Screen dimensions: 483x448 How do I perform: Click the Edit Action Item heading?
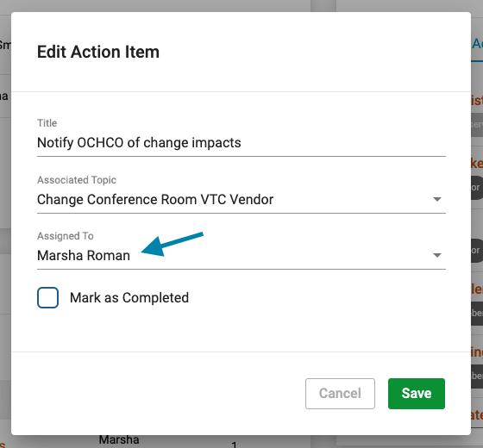pyautogui.click(x=98, y=52)
